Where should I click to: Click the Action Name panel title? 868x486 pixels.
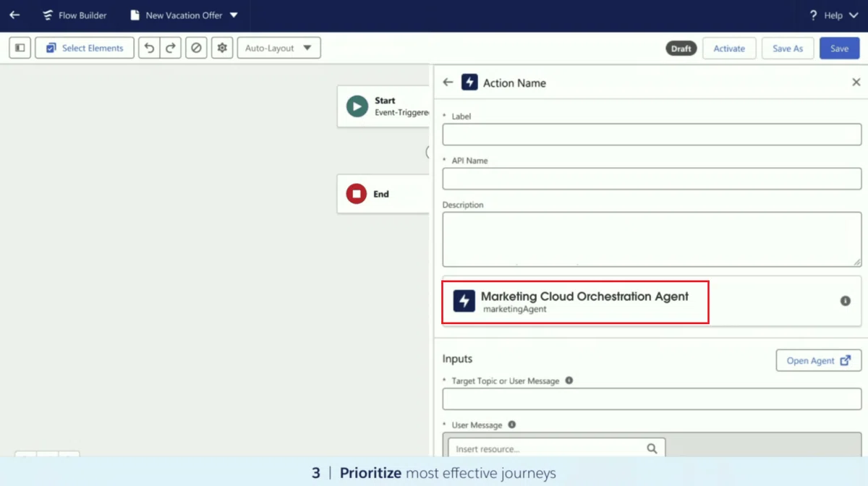514,83
